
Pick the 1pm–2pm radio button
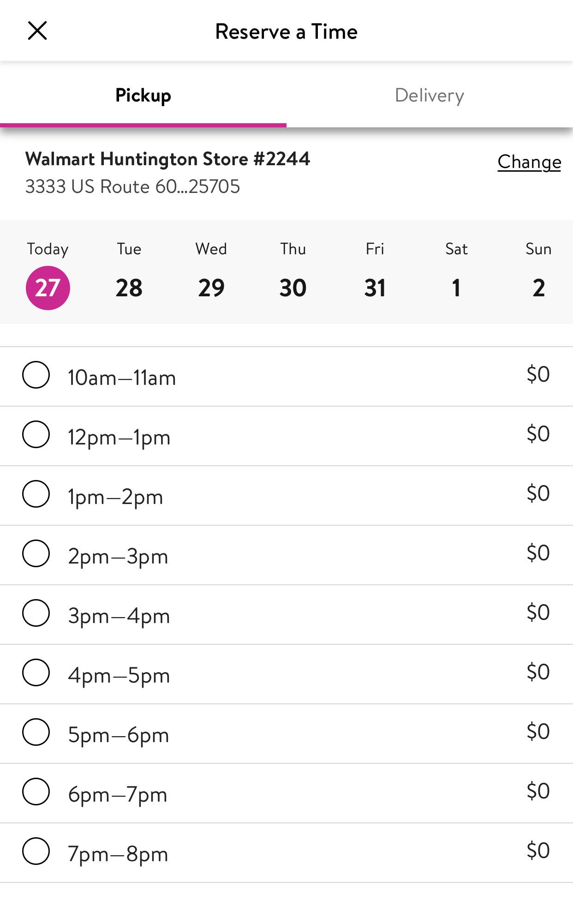pos(36,494)
